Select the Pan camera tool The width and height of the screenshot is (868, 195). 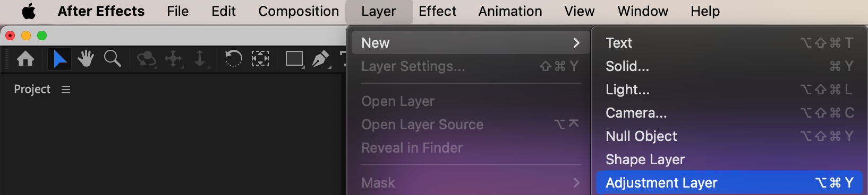[174, 59]
